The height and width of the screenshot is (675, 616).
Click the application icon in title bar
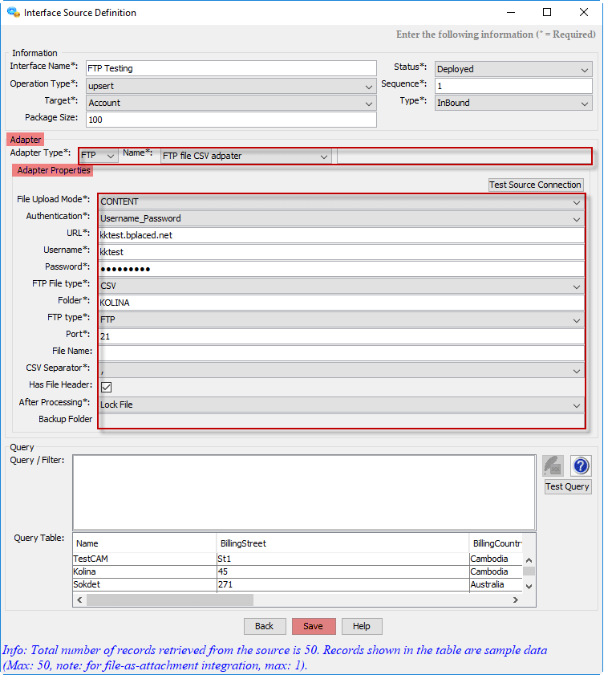[13, 13]
